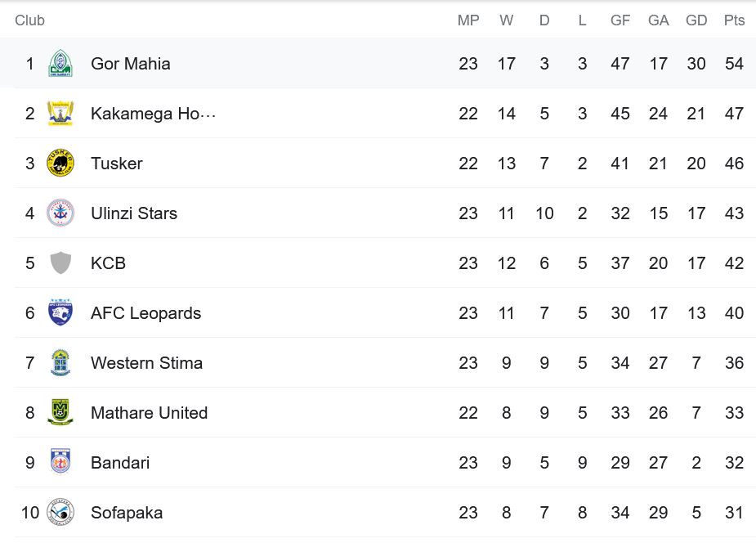Click the Tusker yellow and black badge
The image size is (756, 543).
pyautogui.click(x=60, y=163)
